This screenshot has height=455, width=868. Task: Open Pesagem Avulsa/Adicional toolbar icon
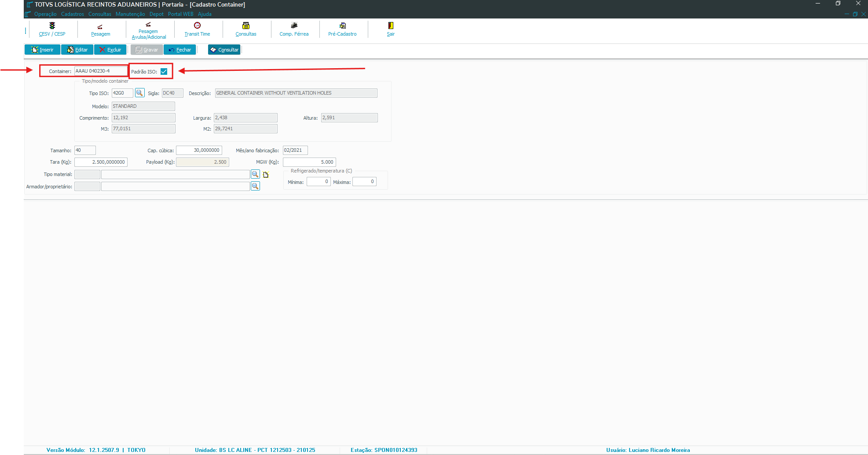[148, 24]
